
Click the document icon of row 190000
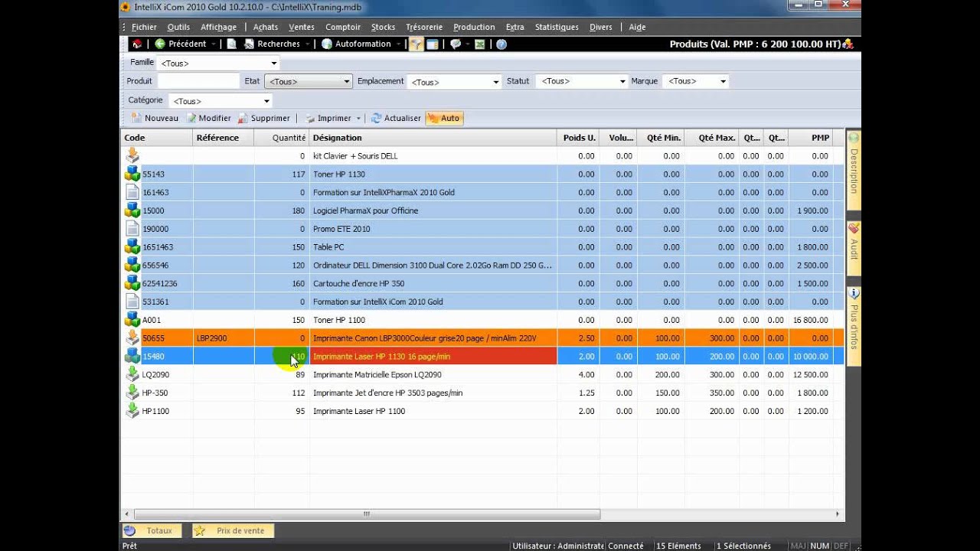[132, 229]
